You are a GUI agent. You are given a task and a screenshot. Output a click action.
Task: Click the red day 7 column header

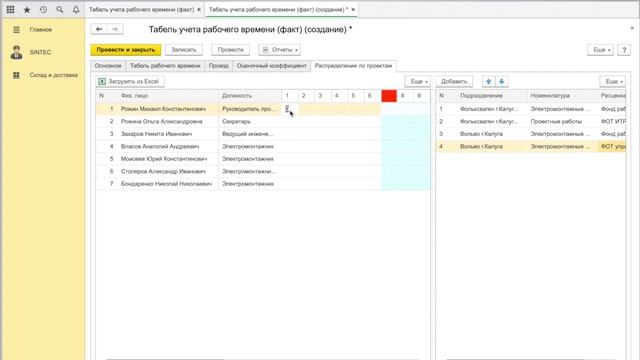pos(389,96)
